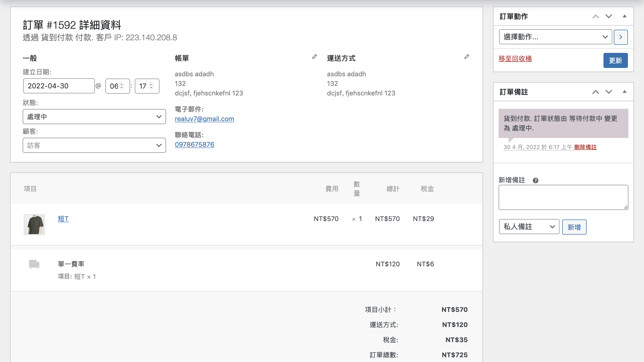Open the order status dropdown showing 處理中

(x=94, y=117)
